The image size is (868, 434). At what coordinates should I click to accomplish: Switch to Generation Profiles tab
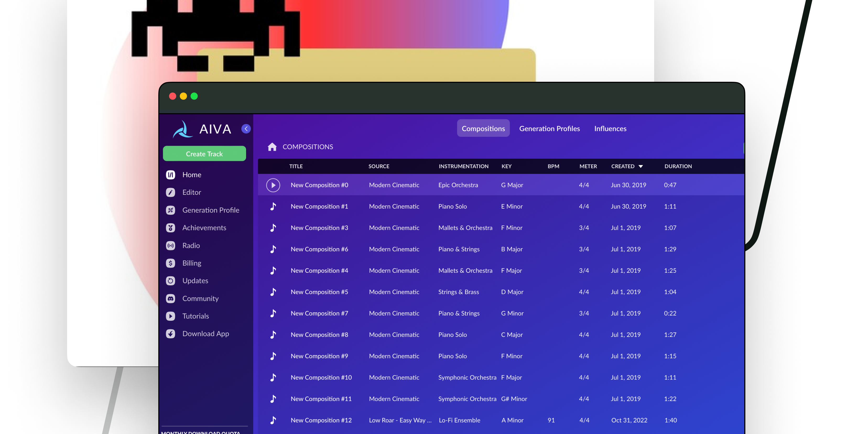(549, 129)
